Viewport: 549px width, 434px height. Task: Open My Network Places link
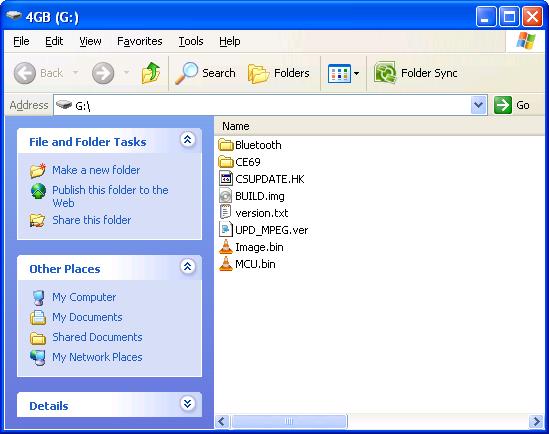pos(97,357)
